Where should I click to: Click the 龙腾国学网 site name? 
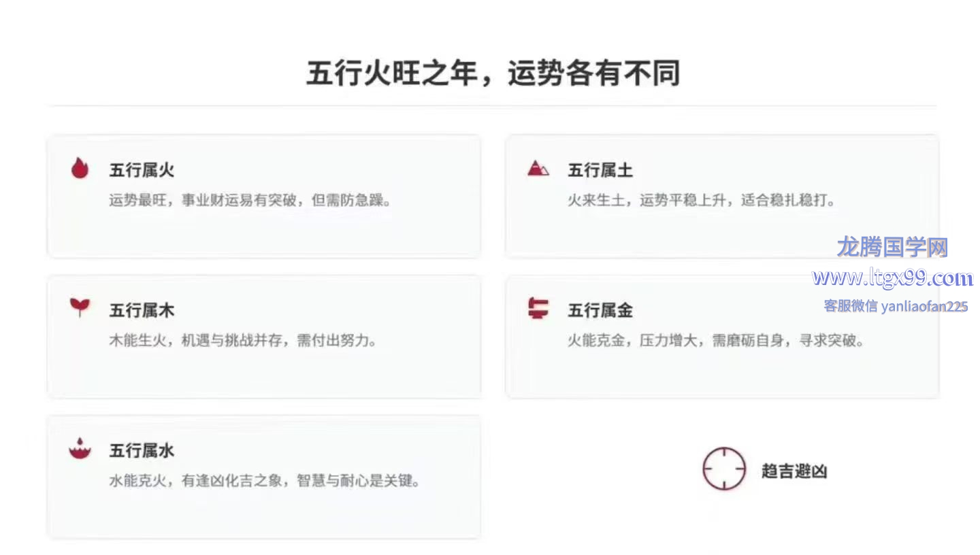coord(892,248)
